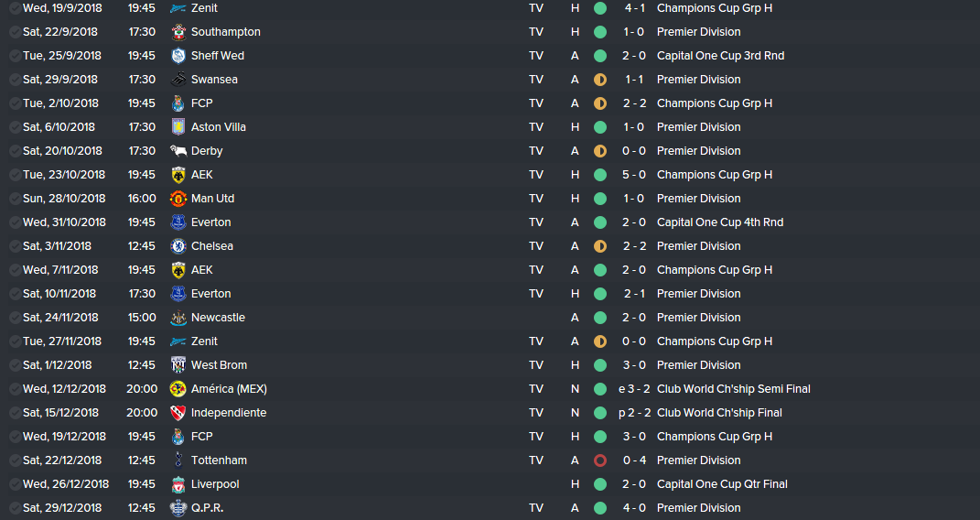
Task: Click the Independiente crest icon
Action: (178, 413)
